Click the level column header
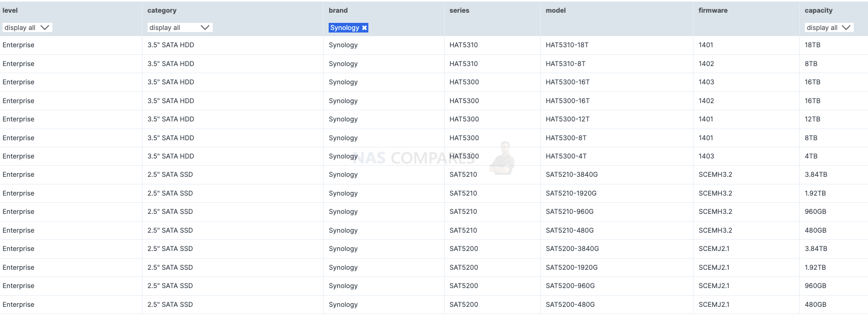This screenshot has width=868, height=316. (x=10, y=10)
